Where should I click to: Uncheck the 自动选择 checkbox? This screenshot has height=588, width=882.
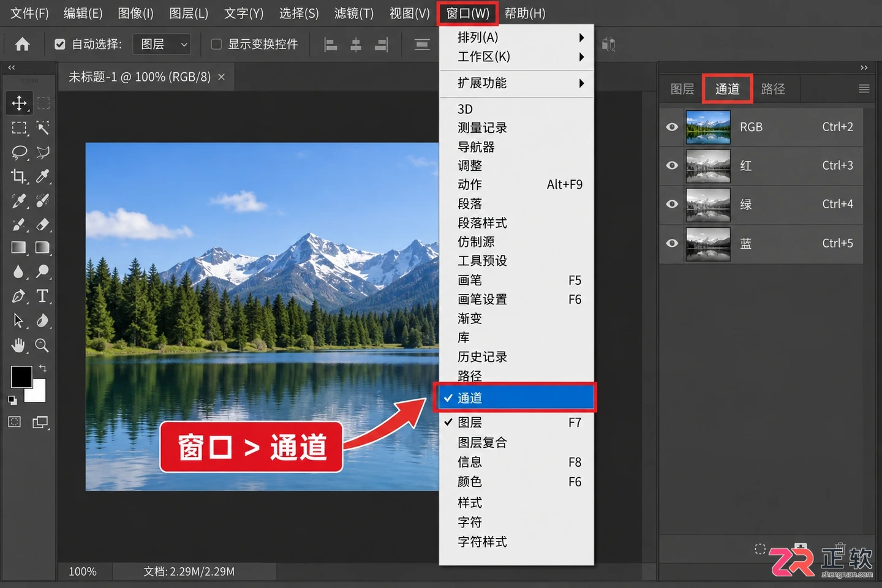59,44
